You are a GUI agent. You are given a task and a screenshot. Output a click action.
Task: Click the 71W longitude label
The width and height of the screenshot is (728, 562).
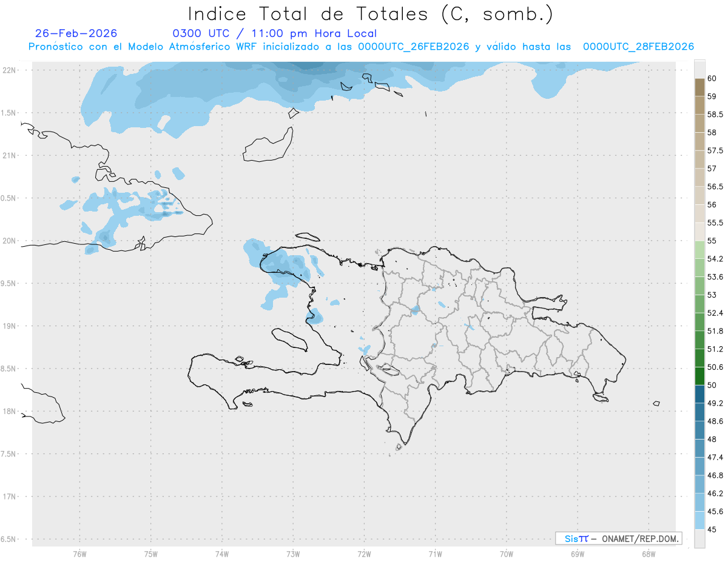click(435, 554)
